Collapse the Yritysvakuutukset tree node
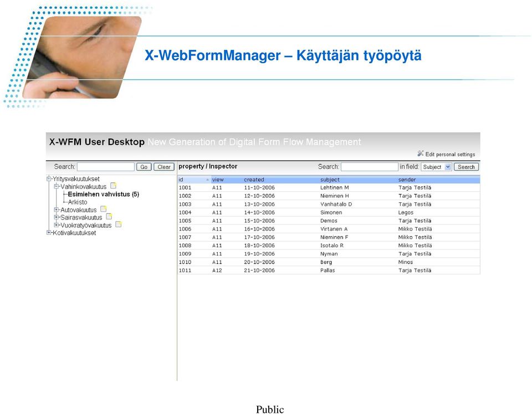Screen dimensions: 532x414 49,179
